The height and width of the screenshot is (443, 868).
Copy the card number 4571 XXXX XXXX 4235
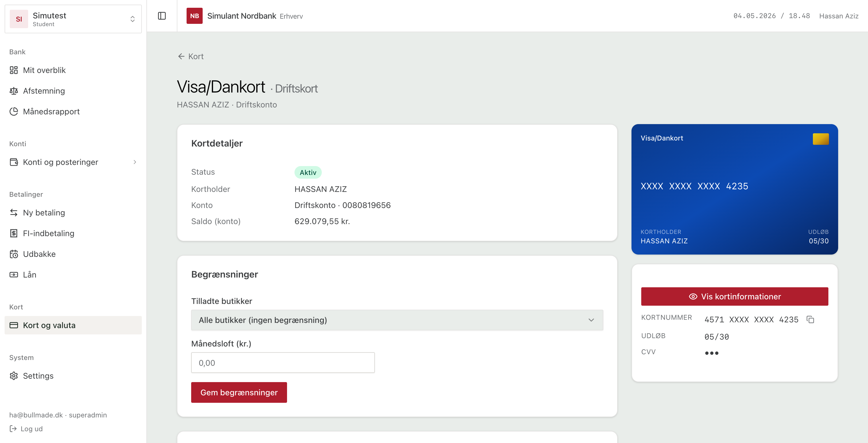pos(810,319)
